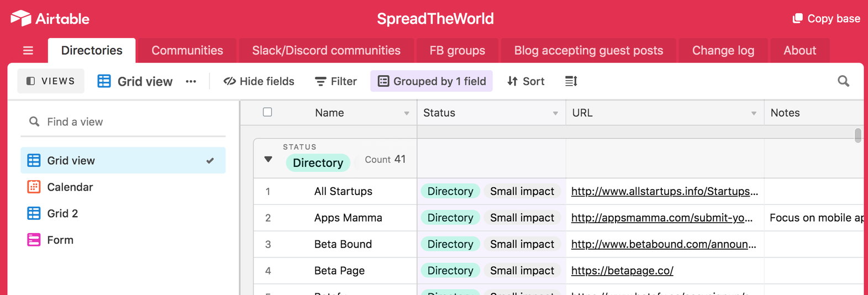This screenshot has width=868, height=295.
Task: Click Hide fields to toggle columns
Action: (259, 81)
